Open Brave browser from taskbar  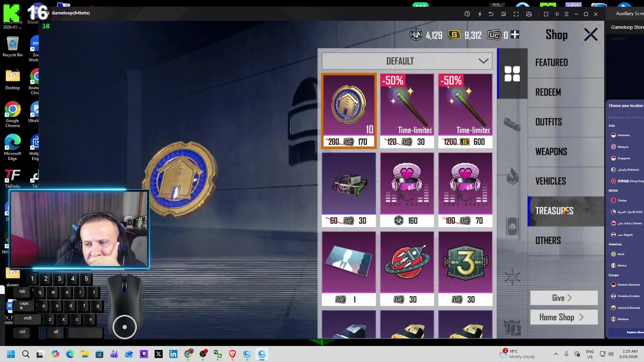tap(232, 354)
